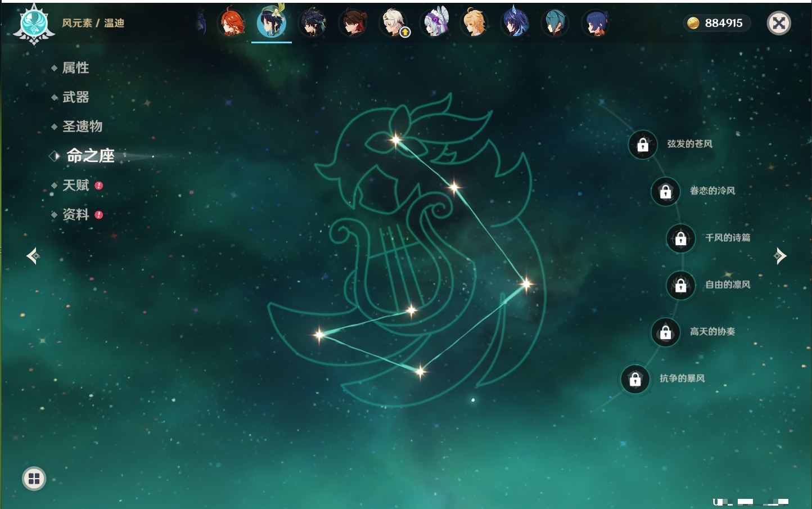Select the red-haired character portrait
The width and height of the screenshot is (812, 509).
[x=232, y=23]
